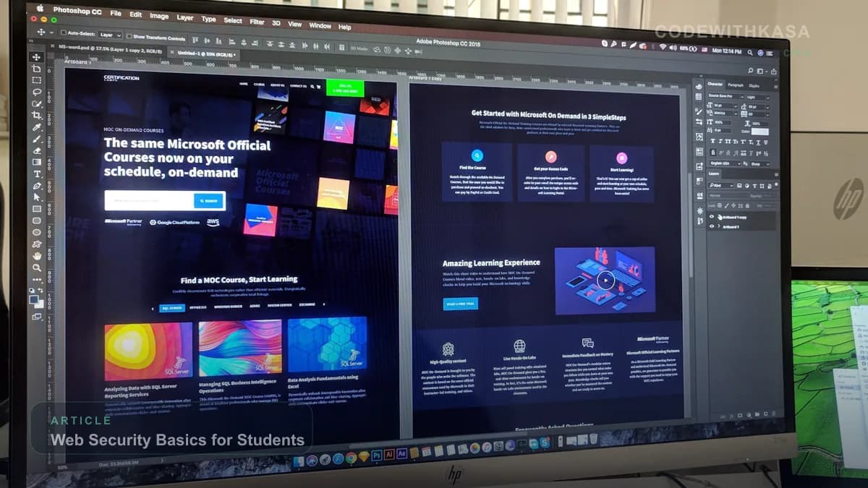This screenshot has height=488, width=868.
Task: Click the SQL SERVER category tab in mockup
Action: tap(171, 307)
